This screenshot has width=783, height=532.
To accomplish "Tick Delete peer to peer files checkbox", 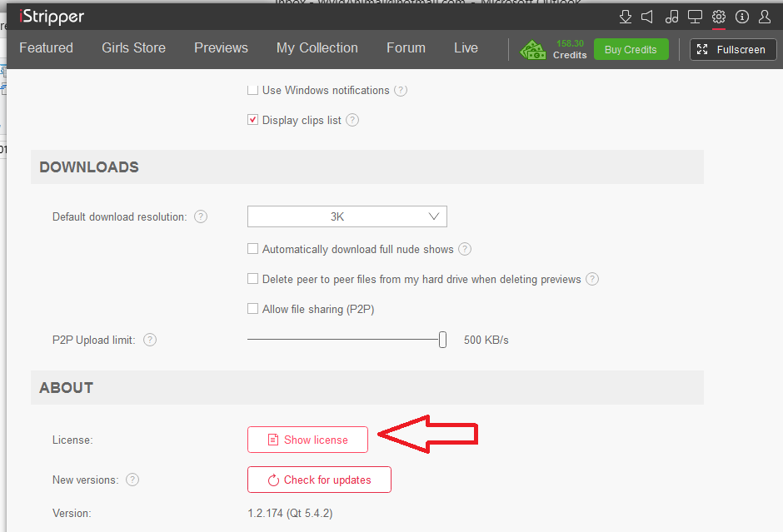I will pyautogui.click(x=253, y=279).
